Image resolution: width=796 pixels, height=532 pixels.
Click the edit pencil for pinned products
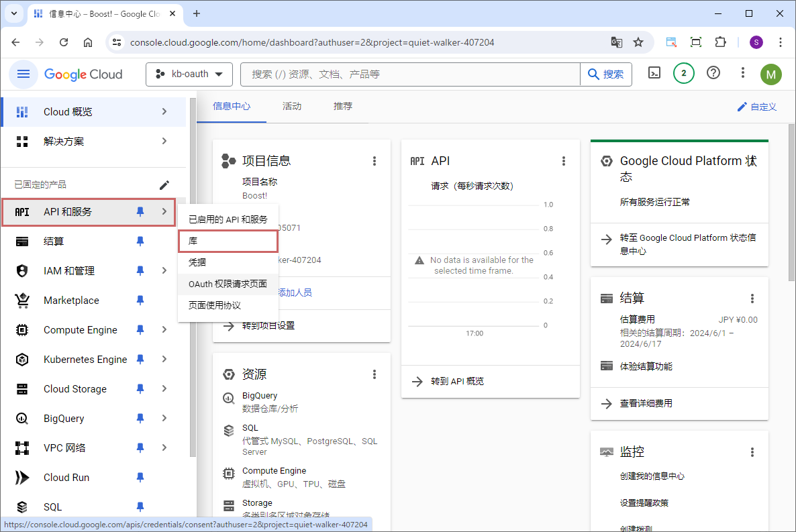tap(164, 184)
